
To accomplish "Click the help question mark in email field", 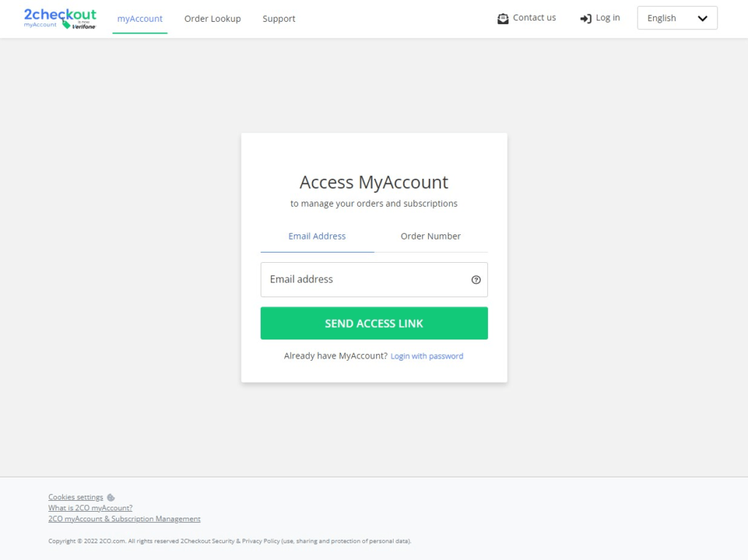I will coord(476,280).
